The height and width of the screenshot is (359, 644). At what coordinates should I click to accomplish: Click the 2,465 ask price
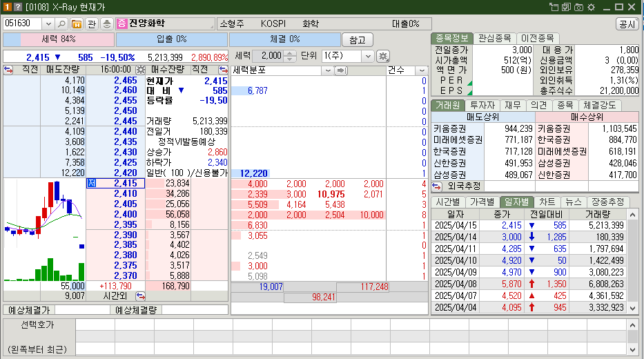click(125, 81)
